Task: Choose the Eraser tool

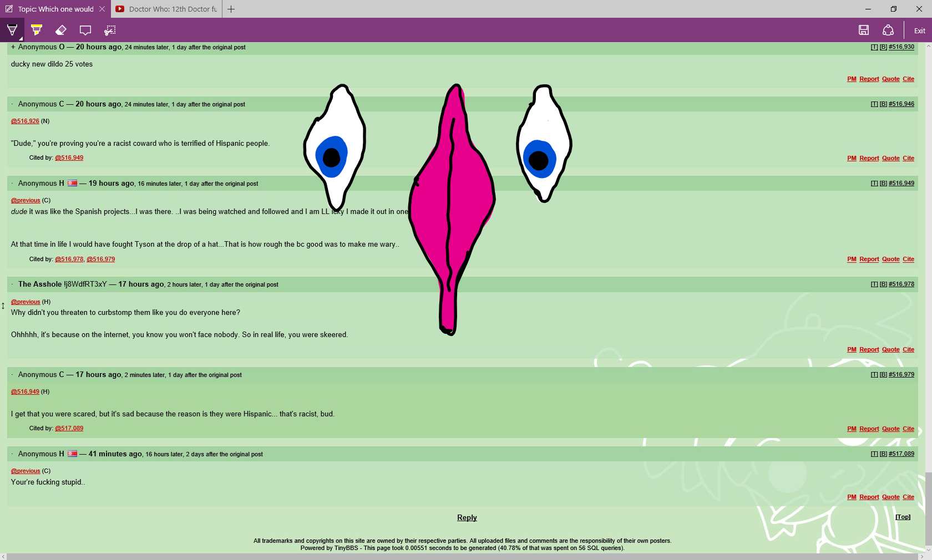Action: click(x=61, y=30)
